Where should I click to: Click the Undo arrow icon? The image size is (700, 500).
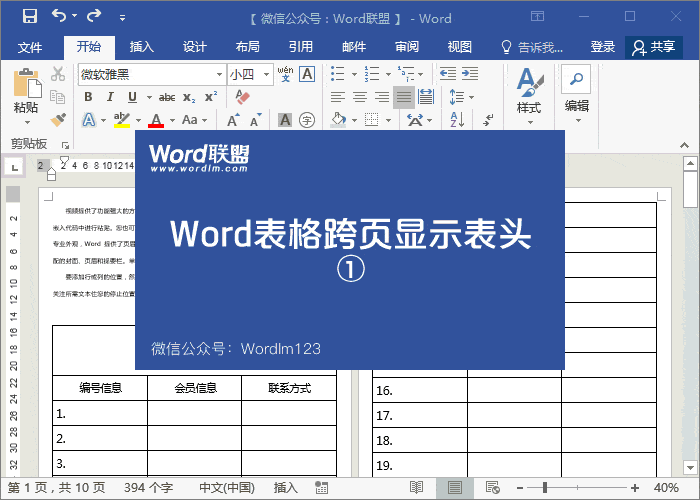(58, 17)
